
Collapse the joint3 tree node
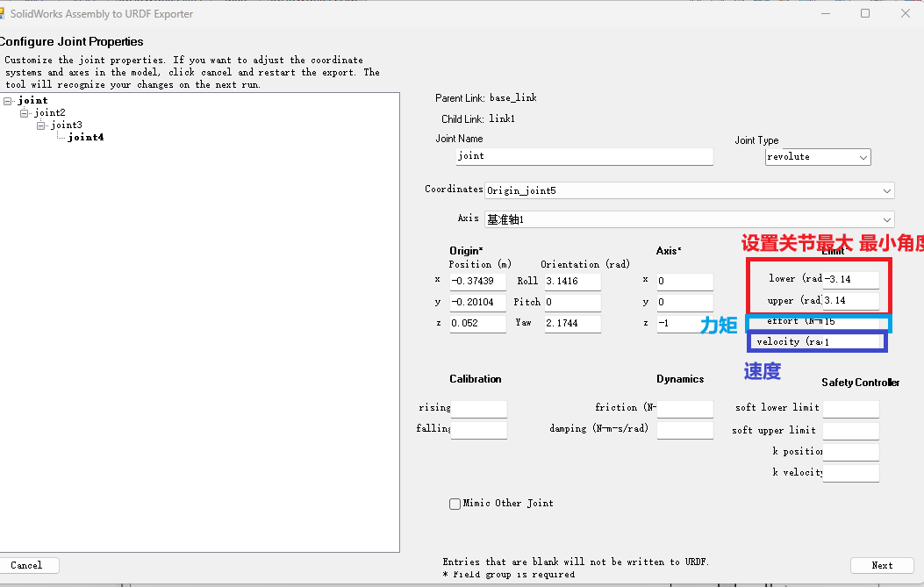point(40,125)
